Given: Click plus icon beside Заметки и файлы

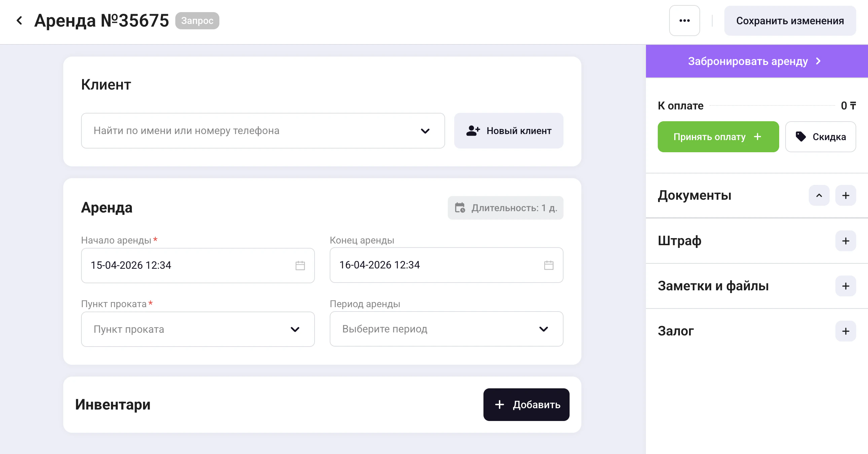Looking at the screenshot, I should pyautogui.click(x=845, y=286).
